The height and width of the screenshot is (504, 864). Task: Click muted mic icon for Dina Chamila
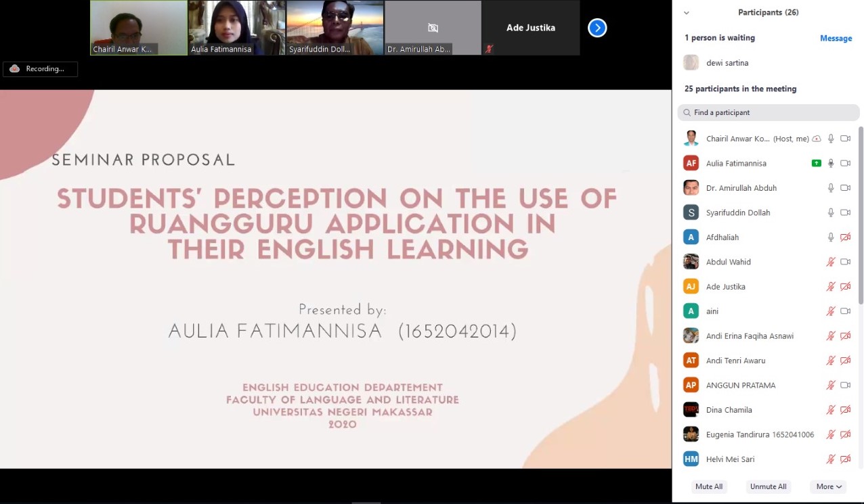pos(831,410)
